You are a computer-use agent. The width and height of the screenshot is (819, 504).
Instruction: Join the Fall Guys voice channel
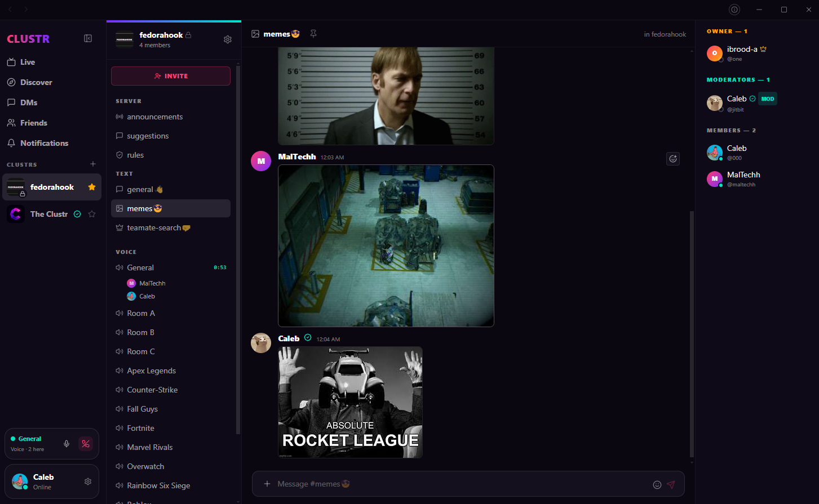[x=171, y=409]
